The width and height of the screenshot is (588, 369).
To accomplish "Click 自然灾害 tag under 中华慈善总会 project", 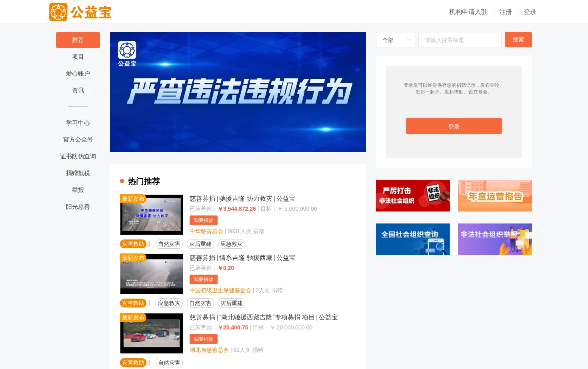I will point(169,244).
